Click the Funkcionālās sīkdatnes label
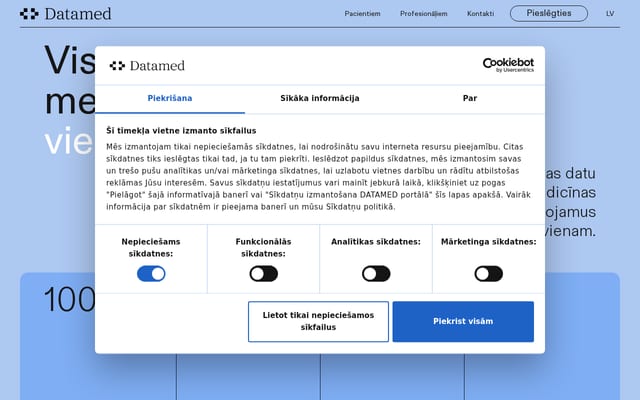 (x=264, y=248)
